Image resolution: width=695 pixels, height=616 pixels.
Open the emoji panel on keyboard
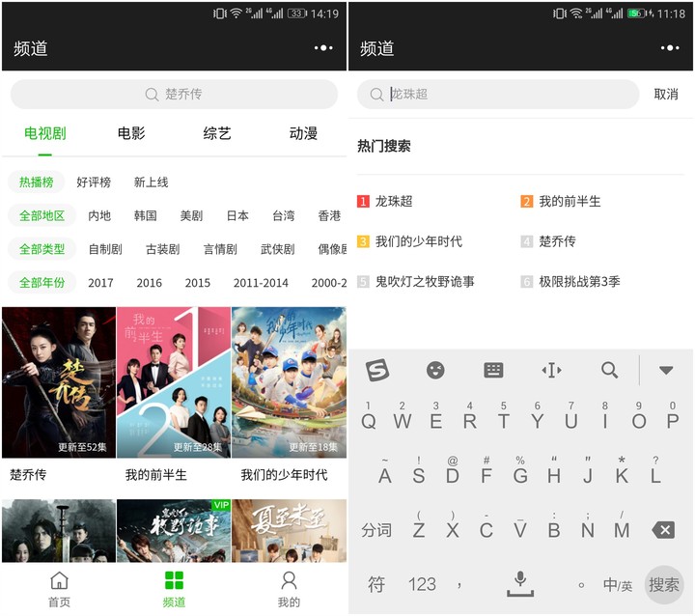(x=435, y=370)
